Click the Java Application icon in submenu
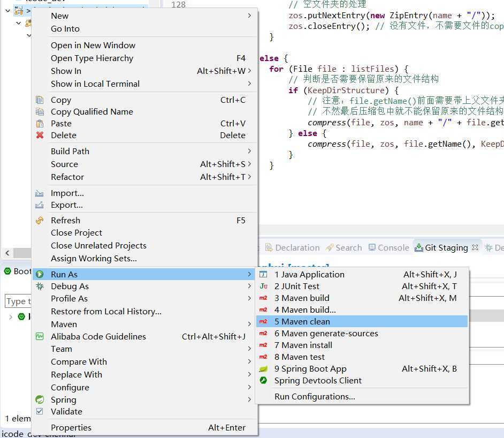The height and width of the screenshot is (438, 504). pyautogui.click(x=263, y=274)
